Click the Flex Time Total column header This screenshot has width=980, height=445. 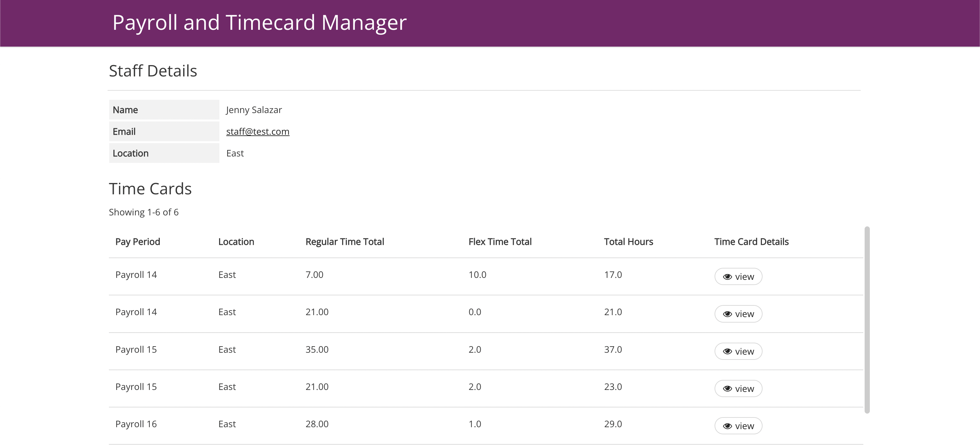[500, 242]
